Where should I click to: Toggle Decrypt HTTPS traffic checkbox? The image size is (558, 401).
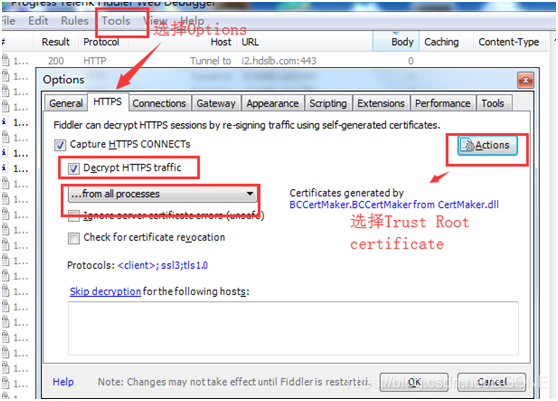74,168
